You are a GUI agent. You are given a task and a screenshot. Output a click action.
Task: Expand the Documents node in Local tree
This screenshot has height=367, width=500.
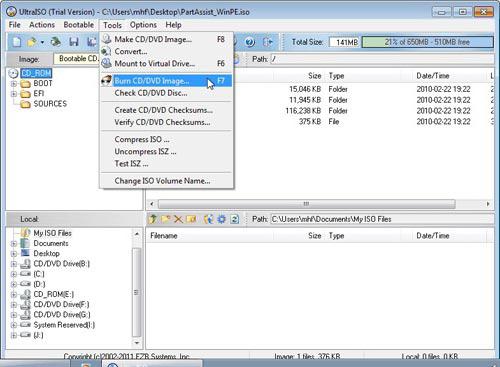(x=14, y=244)
